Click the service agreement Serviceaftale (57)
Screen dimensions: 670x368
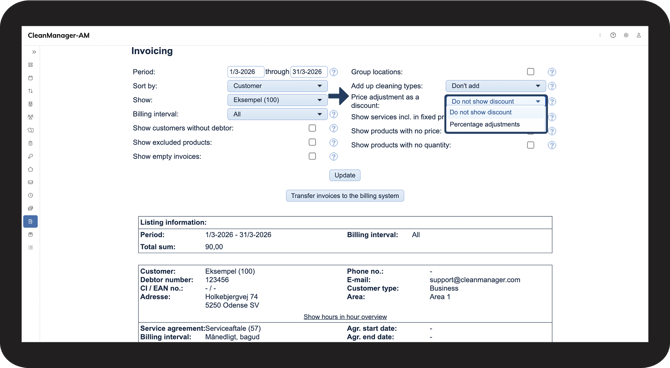tap(233, 328)
